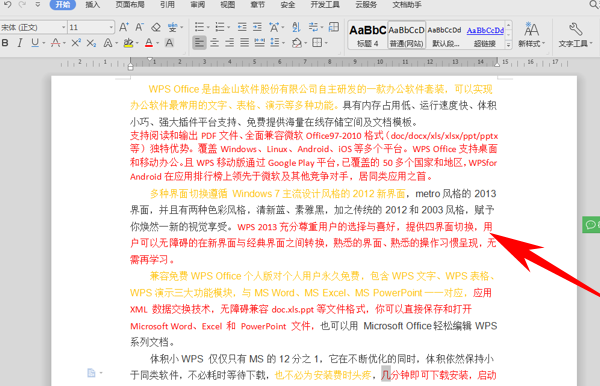Switch to 插入 tab
600x386 pixels.
point(92,5)
